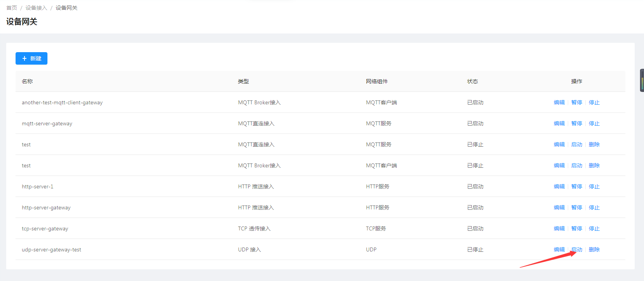
Task: Click the side widget on right edge
Action: point(642,80)
